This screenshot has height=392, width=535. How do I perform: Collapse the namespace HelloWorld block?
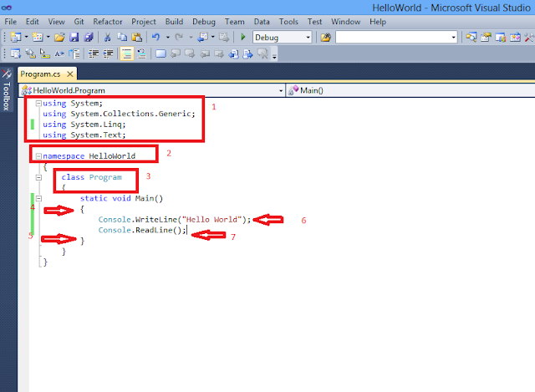point(38,156)
